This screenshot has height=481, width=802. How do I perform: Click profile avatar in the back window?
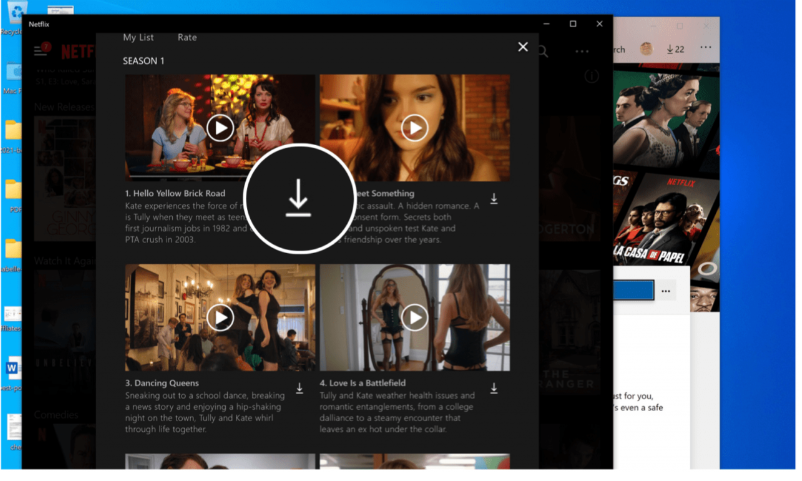(x=647, y=49)
